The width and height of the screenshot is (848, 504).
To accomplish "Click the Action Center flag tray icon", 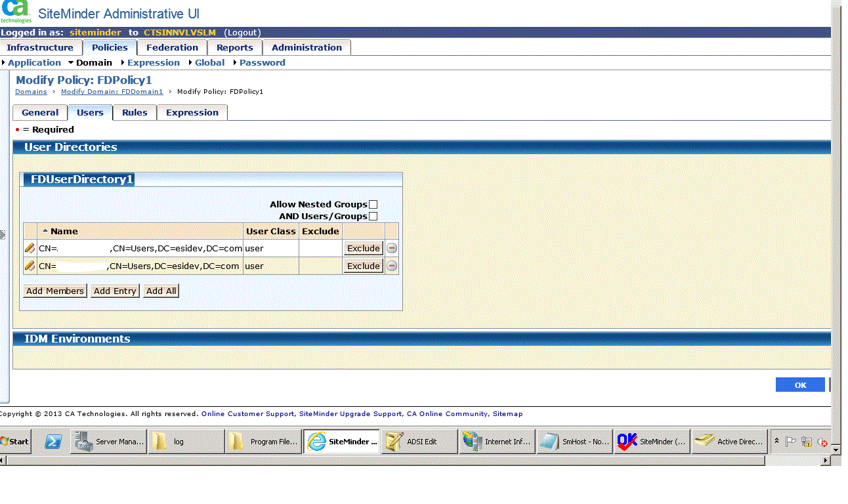I will click(790, 442).
